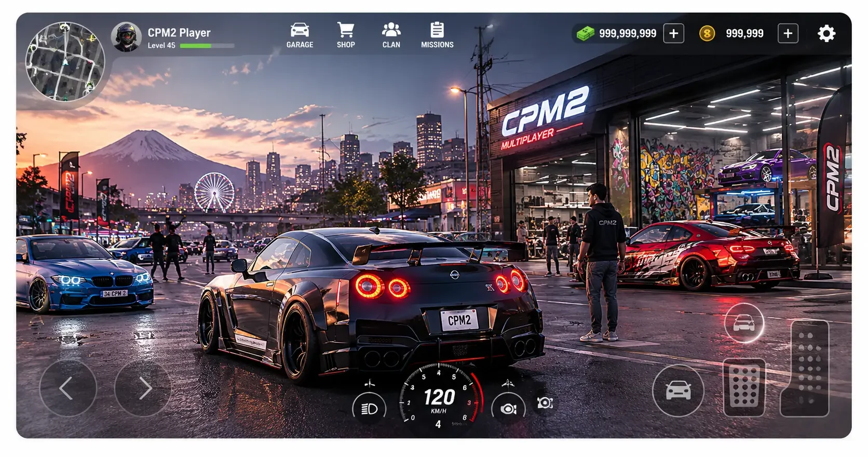
Task: Tap the glowing rear-view car button above brake
Action: (x=744, y=323)
